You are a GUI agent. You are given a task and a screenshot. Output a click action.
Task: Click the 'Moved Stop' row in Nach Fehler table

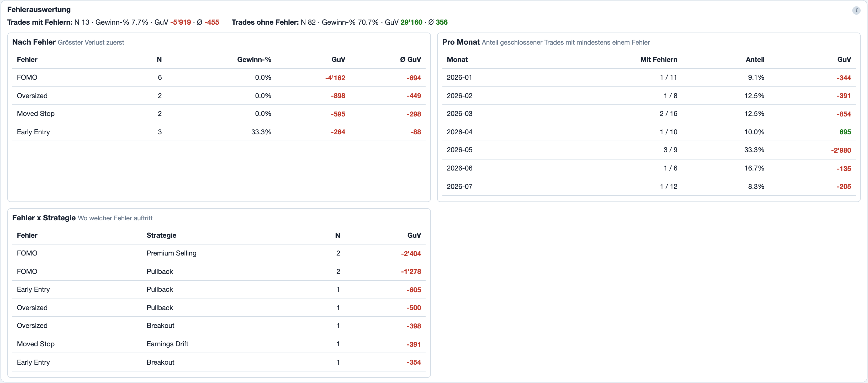(219, 114)
